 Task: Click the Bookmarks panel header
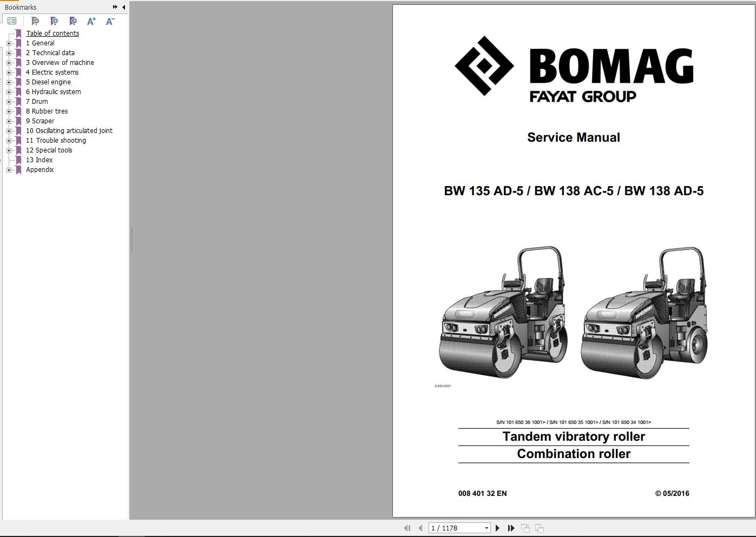coord(20,7)
